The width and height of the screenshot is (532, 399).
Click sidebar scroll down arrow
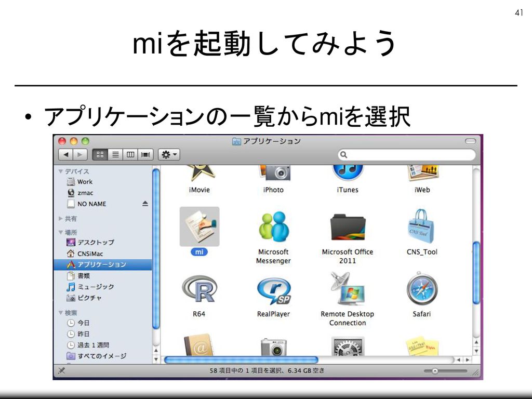tap(156, 358)
